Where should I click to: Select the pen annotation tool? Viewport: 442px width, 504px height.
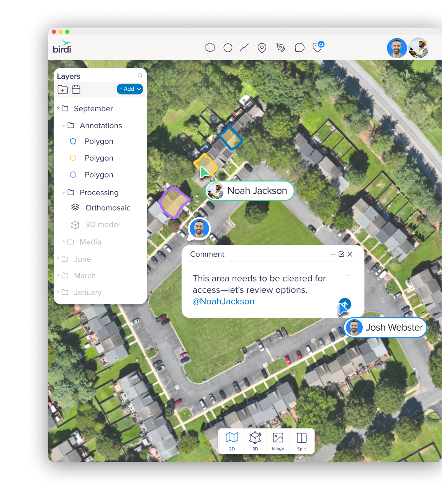coord(281,47)
